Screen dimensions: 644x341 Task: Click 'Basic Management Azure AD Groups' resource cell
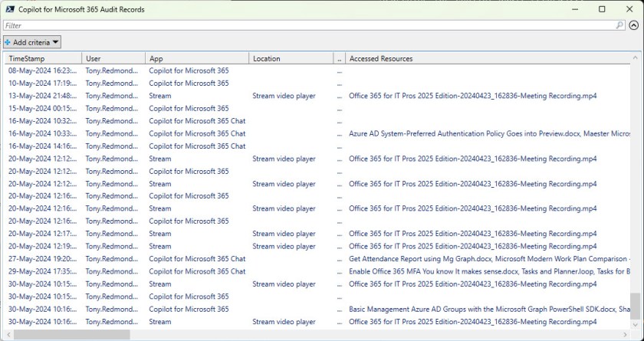point(489,309)
